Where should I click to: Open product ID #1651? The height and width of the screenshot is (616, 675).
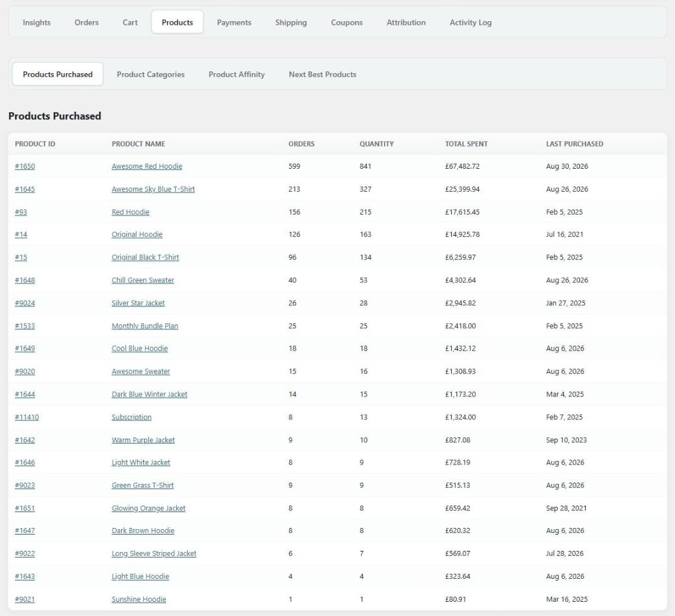click(25, 508)
